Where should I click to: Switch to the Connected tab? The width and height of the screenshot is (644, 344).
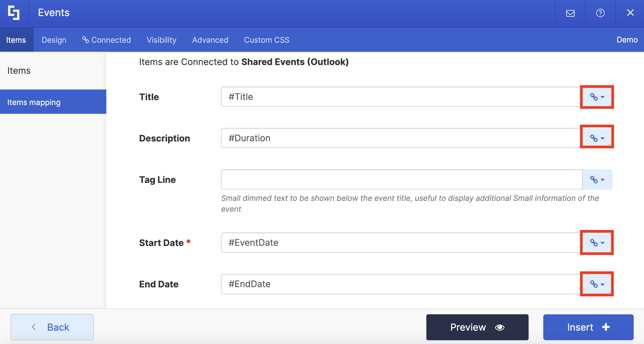tap(107, 40)
